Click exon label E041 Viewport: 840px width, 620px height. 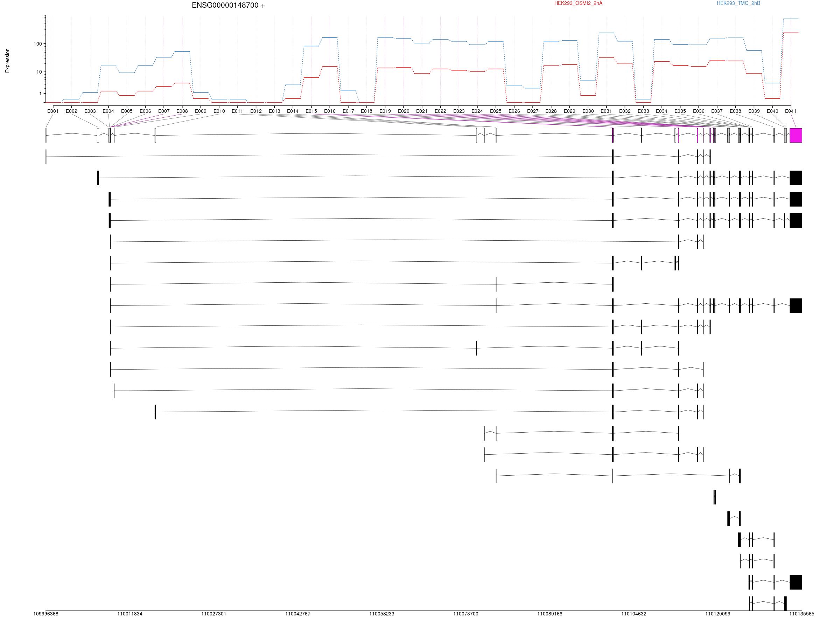point(791,111)
